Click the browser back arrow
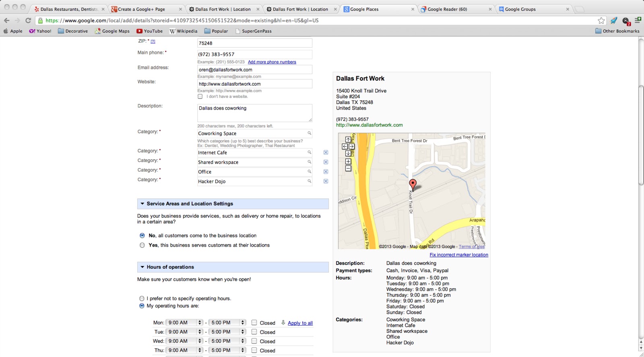Screen dimensions: 644x357 click(x=6, y=21)
